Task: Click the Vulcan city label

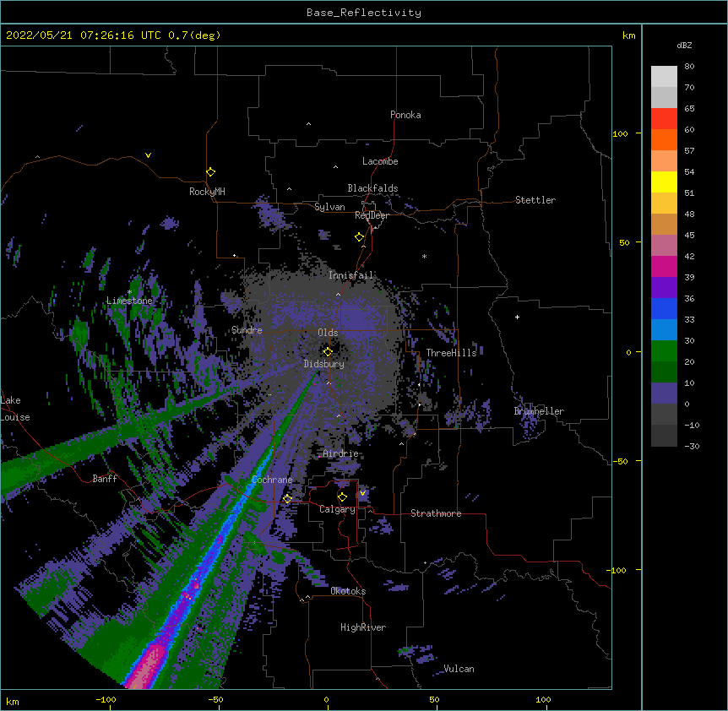Action: point(459,669)
